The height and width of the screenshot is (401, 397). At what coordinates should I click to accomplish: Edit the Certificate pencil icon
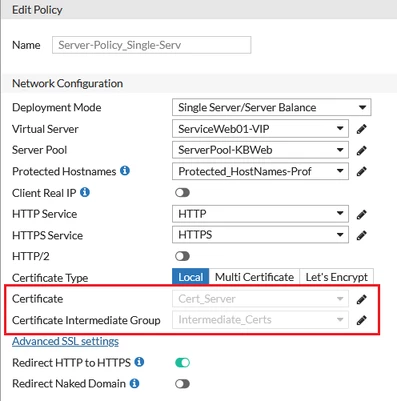(x=362, y=299)
